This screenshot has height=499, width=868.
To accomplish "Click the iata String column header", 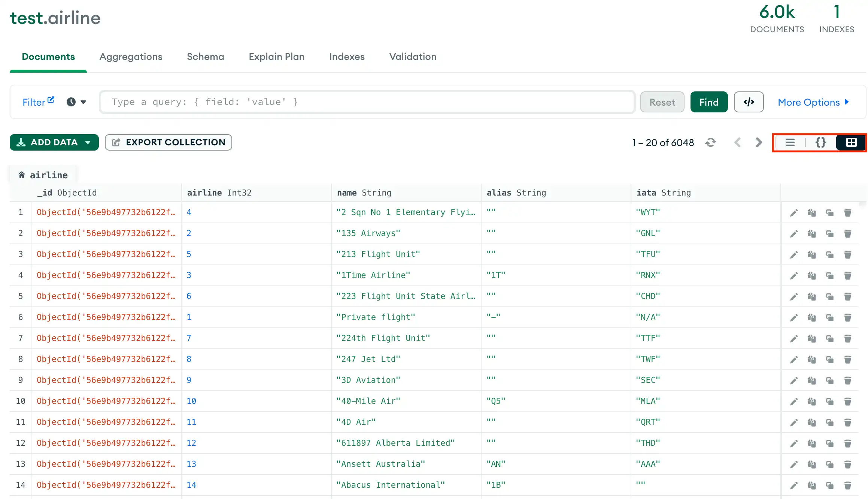I will tap(706, 193).
